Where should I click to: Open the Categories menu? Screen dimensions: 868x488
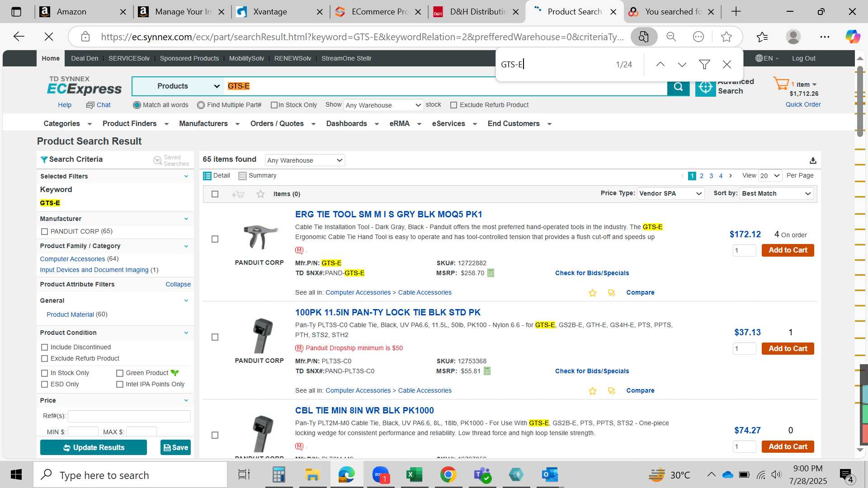68,124
